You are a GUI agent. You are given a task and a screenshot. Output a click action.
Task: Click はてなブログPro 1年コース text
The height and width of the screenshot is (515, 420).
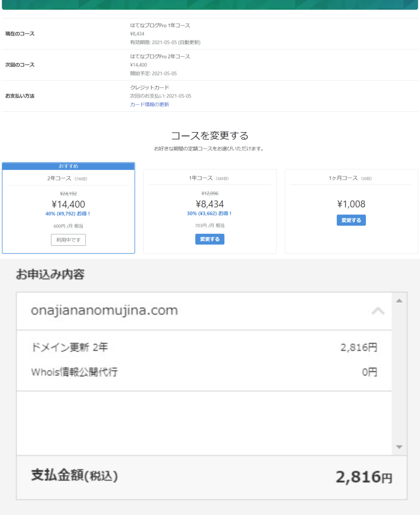(160, 25)
